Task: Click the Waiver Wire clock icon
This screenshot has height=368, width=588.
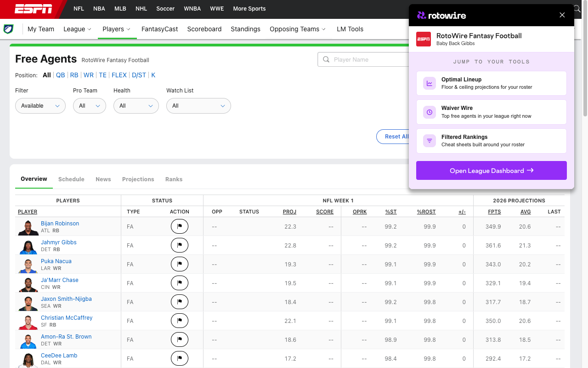Action: pos(430,112)
